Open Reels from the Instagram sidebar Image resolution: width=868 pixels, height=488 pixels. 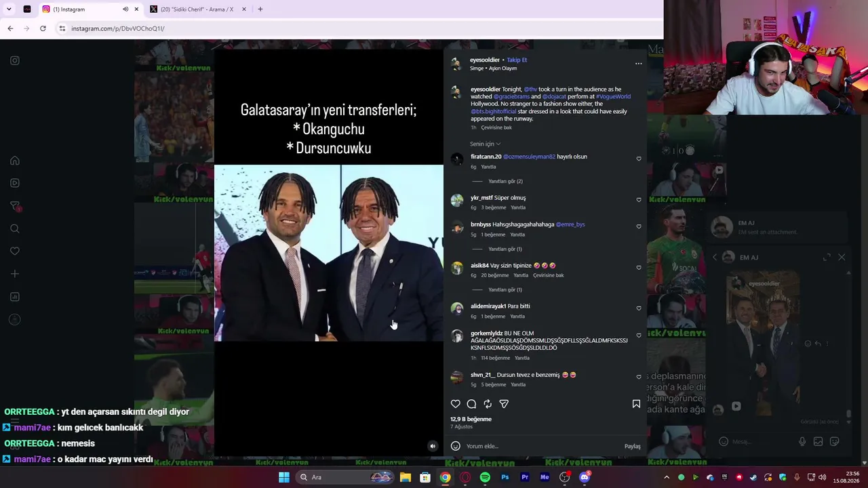[15, 183]
